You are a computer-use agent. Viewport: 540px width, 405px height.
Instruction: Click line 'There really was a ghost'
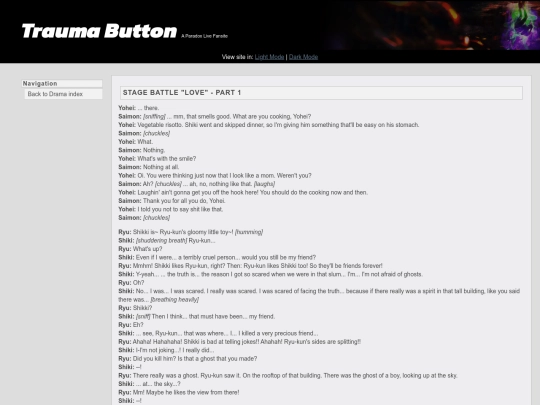click(288, 375)
